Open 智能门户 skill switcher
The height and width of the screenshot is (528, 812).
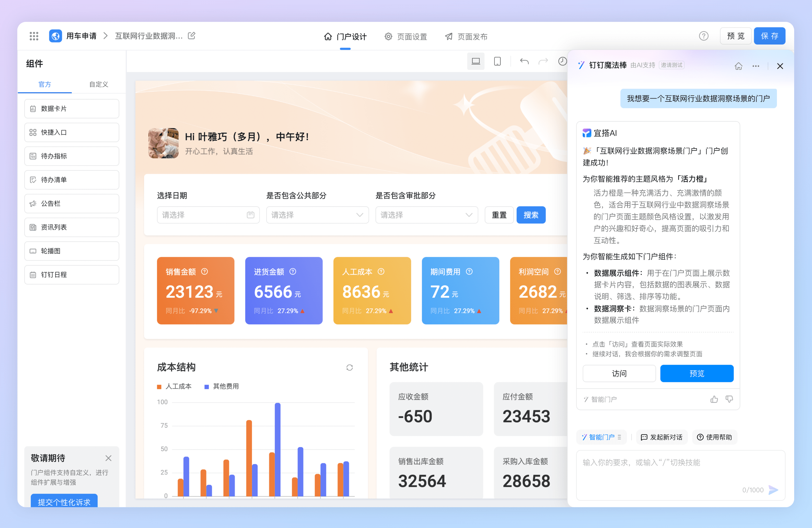point(602,437)
